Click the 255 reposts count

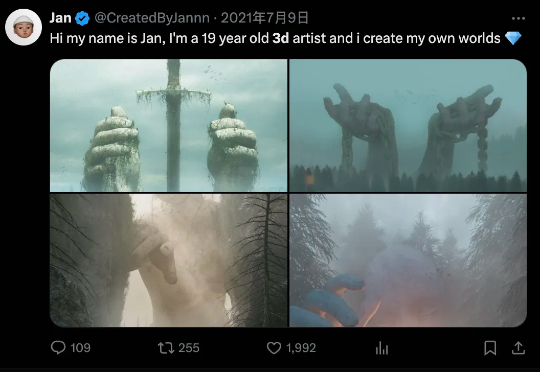(189, 348)
